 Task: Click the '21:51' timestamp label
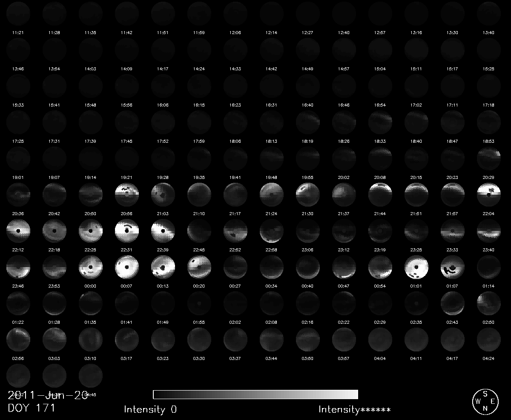click(x=416, y=214)
